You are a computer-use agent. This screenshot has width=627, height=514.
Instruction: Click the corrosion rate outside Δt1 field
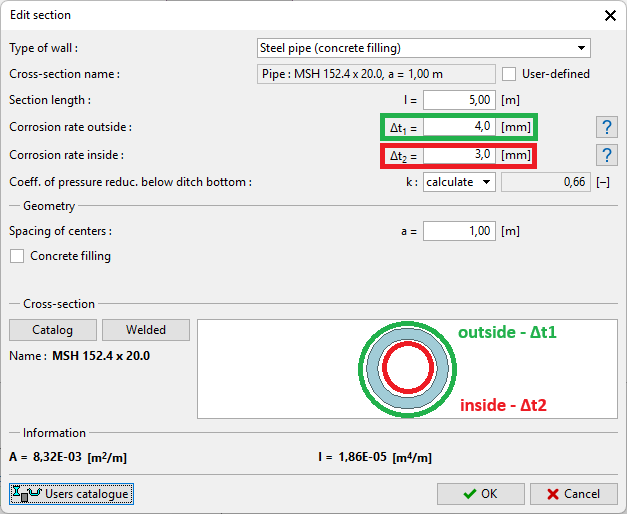point(459,127)
